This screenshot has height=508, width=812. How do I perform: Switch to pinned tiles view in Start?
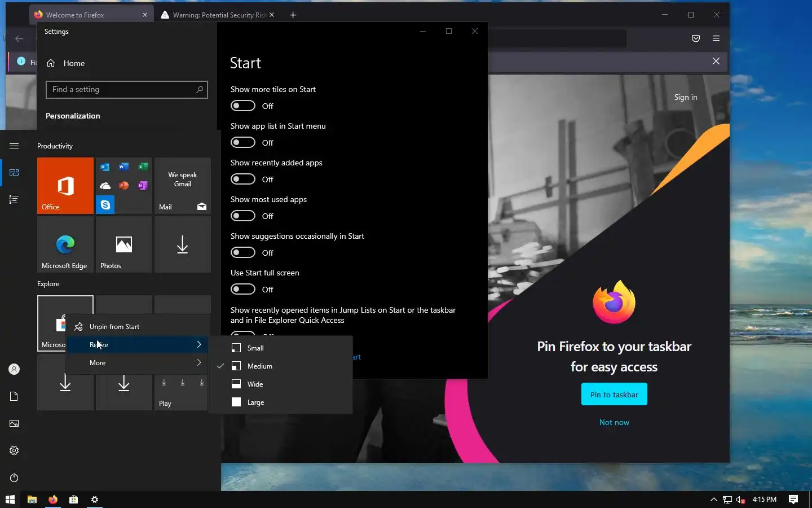click(14, 172)
